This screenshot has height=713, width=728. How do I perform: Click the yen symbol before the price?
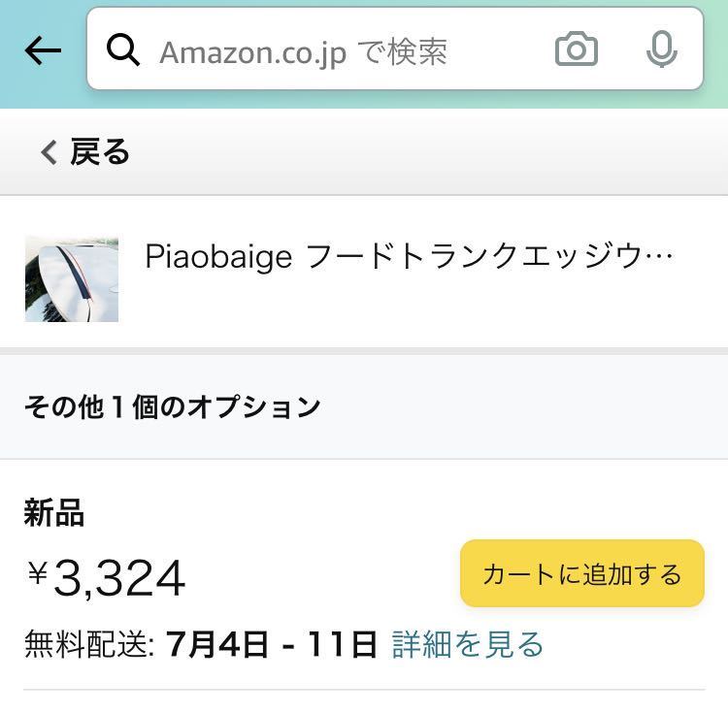coord(37,572)
